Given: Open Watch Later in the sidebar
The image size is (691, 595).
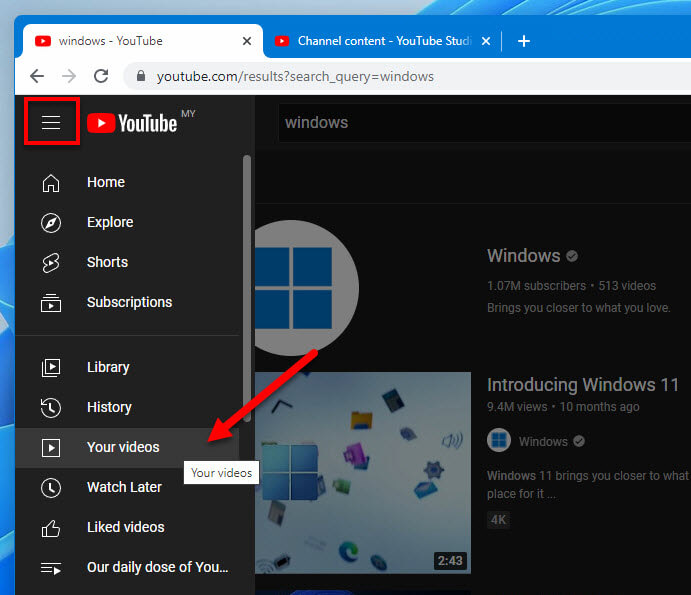Looking at the screenshot, I should pyautogui.click(x=128, y=488).
